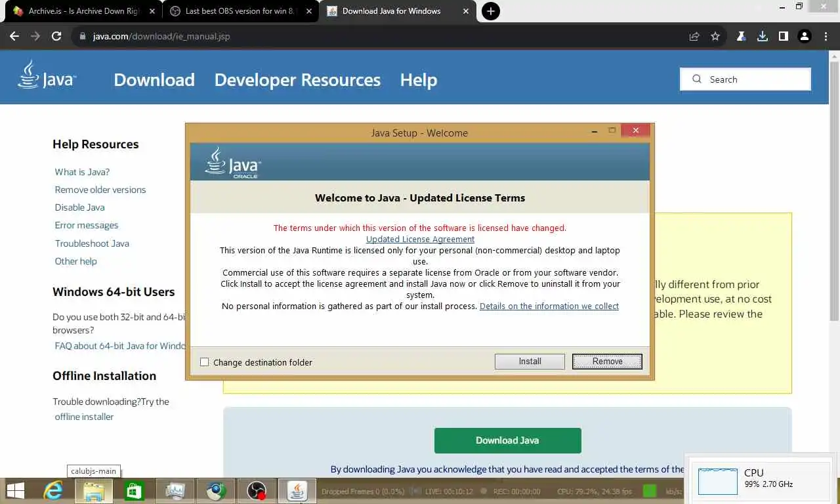Click the Help Resources heading

pos(96,144)
